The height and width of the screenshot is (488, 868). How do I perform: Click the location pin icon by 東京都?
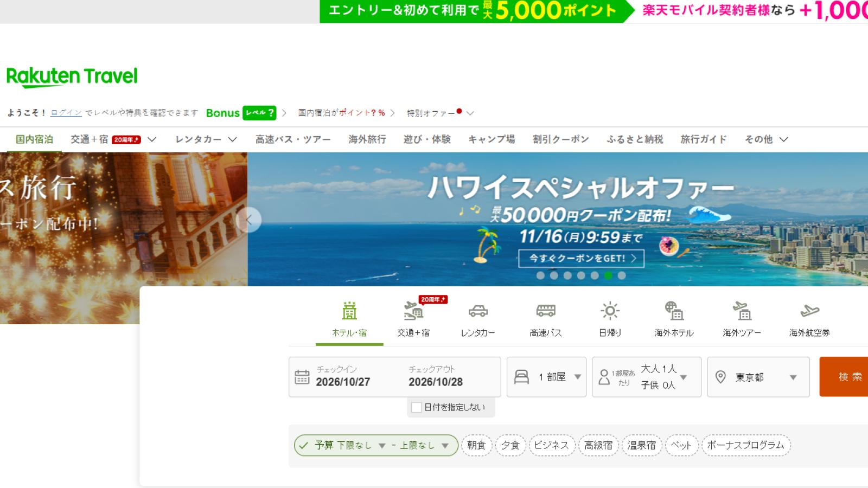tap(720, 377)
